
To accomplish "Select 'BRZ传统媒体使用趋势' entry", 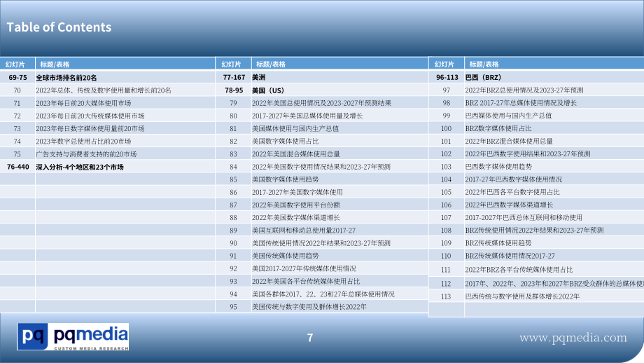I will click(498, 243).
